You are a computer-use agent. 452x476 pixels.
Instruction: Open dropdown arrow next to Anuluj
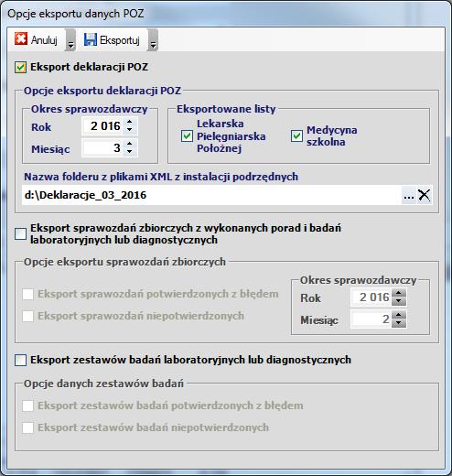click(x=70, y=40)
